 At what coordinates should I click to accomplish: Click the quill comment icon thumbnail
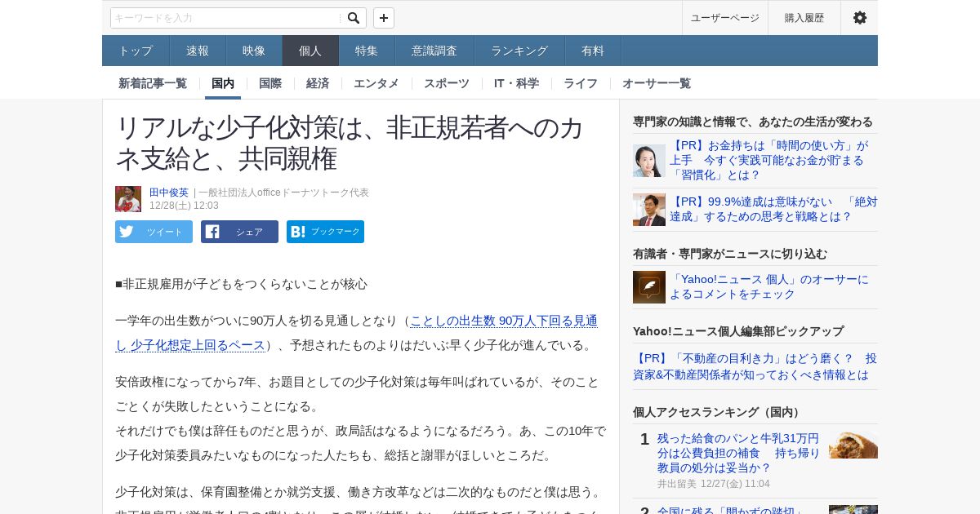[649, 287]
